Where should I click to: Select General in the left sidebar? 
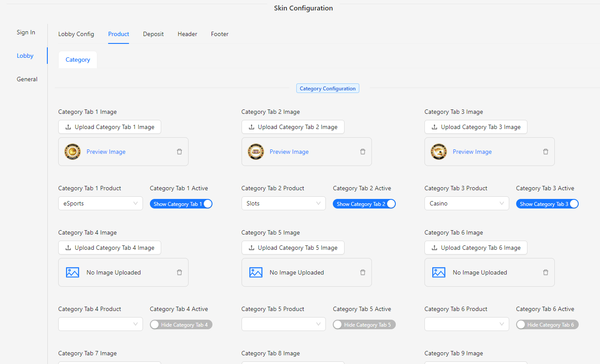(x=27, y=79)
